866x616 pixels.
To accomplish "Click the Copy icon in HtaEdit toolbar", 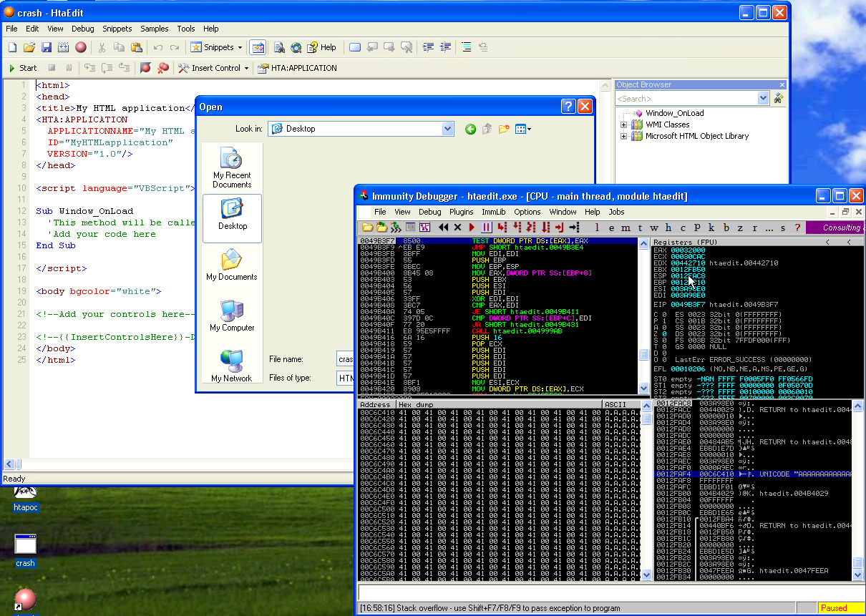I will [x=119, y=47].
